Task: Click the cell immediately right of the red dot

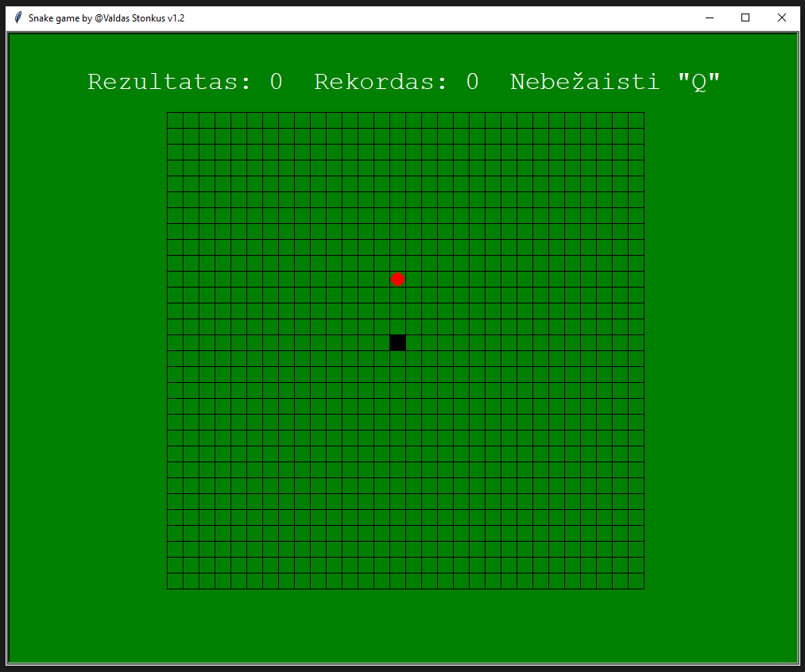Action: pos(413,279)
